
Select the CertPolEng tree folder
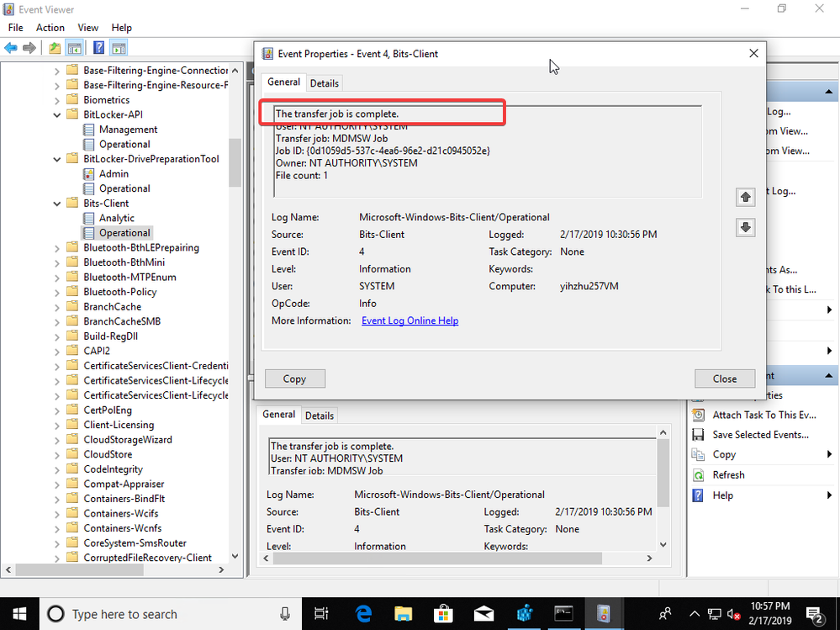108,410
